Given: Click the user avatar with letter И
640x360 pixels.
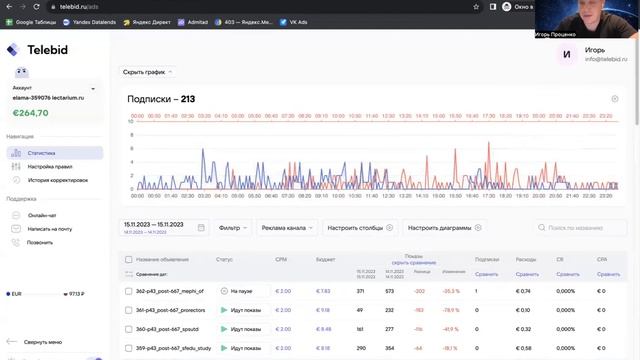Looking at the screenshot, I should tap(567, 54).
